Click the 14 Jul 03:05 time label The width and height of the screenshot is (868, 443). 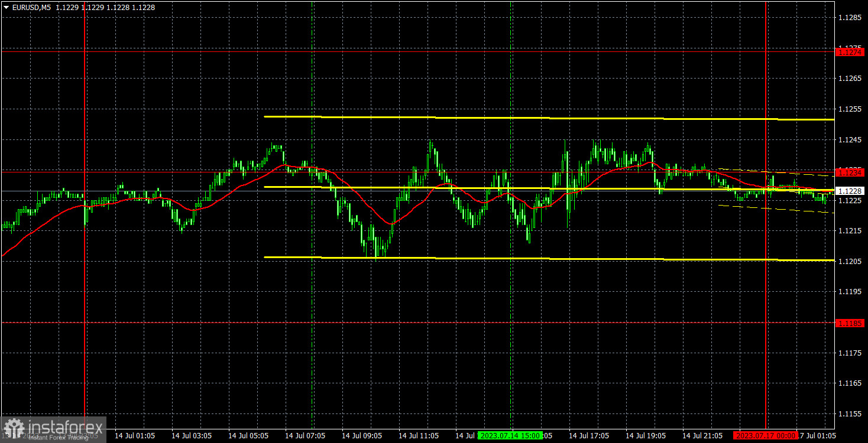192,435
